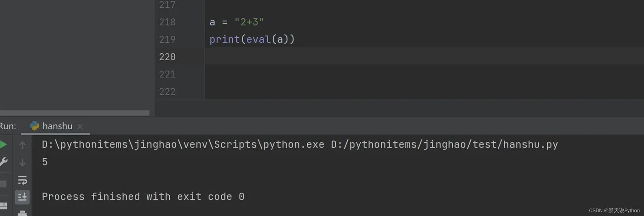Close the hanshu run tab
The image size is (644, 216).
point(80,126)
